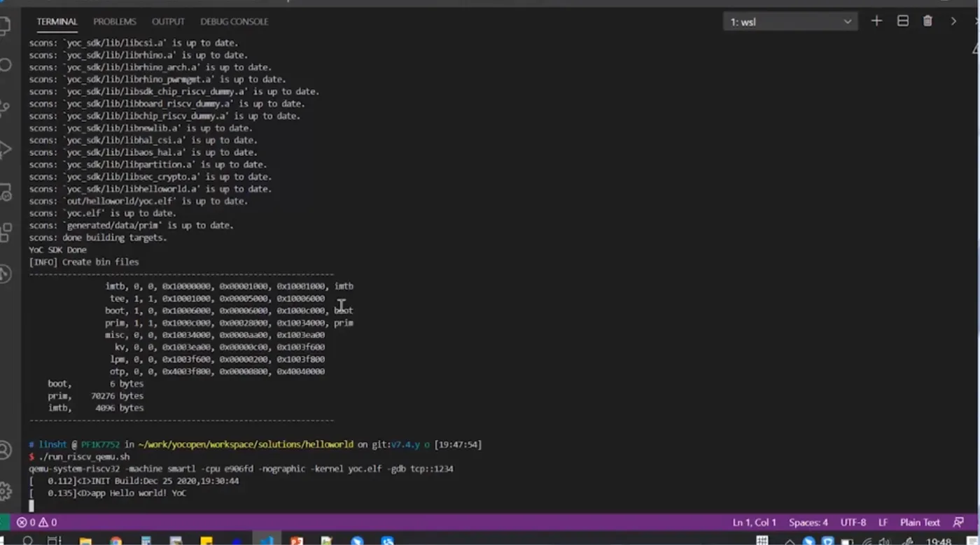The height and width of the screenshot is (545, 980).
Task: Split the terminal panel
Action: [x=903, y=21]
